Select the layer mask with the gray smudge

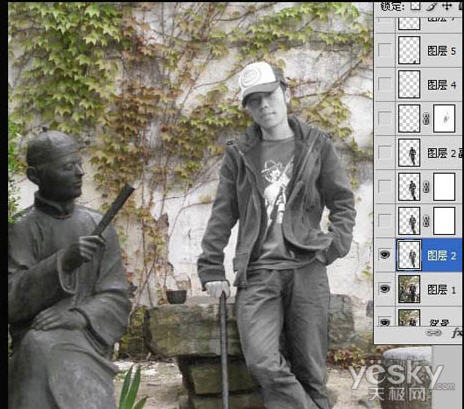coord(444,119)
